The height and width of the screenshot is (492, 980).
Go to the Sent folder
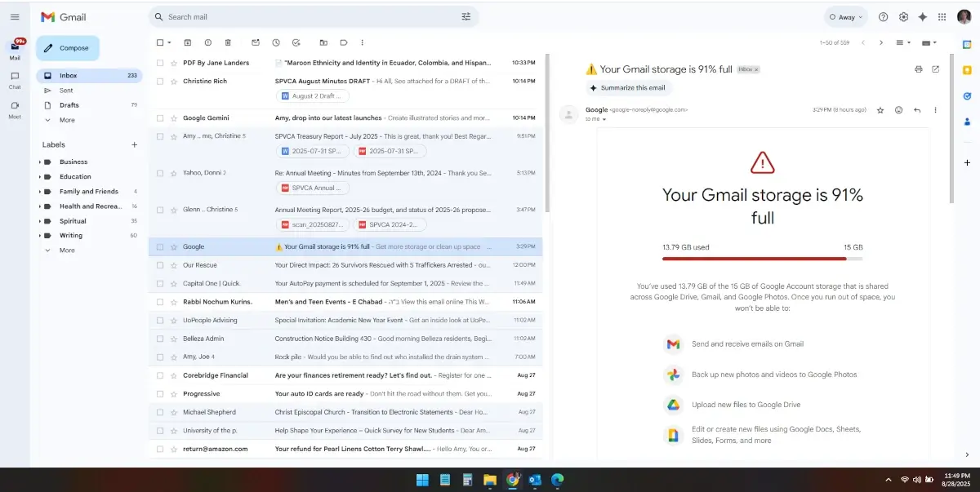pos(66,91)
